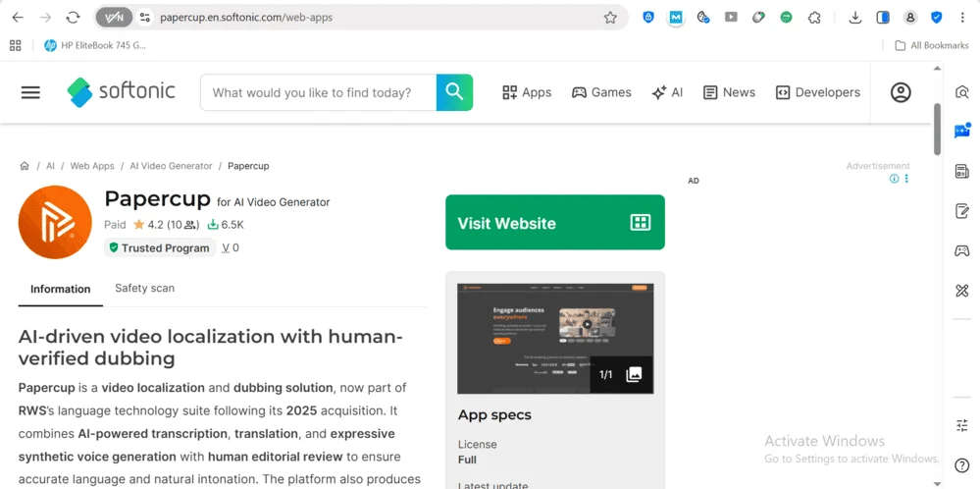Open the Developers section
980x489 pixels.
tap(817, 92)
